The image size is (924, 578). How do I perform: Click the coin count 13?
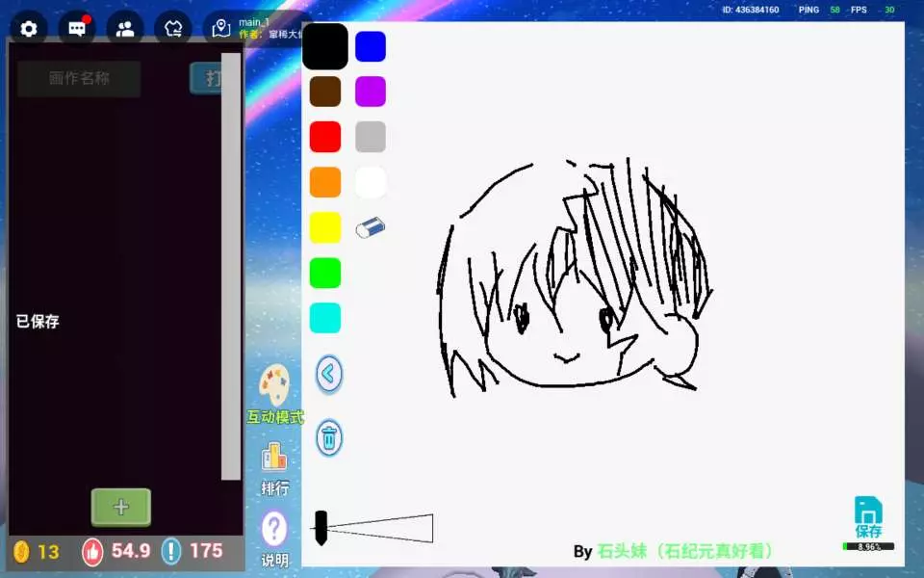point(48,552)
